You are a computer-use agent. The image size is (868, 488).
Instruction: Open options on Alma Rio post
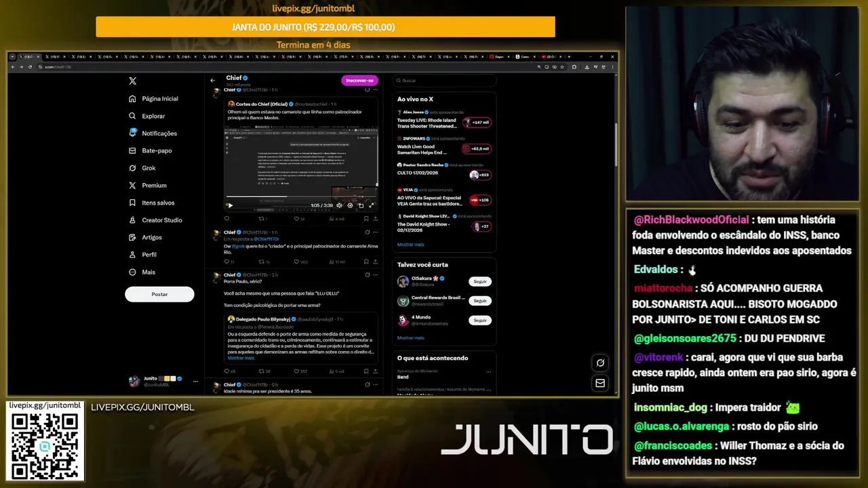[x=375, y=232]
